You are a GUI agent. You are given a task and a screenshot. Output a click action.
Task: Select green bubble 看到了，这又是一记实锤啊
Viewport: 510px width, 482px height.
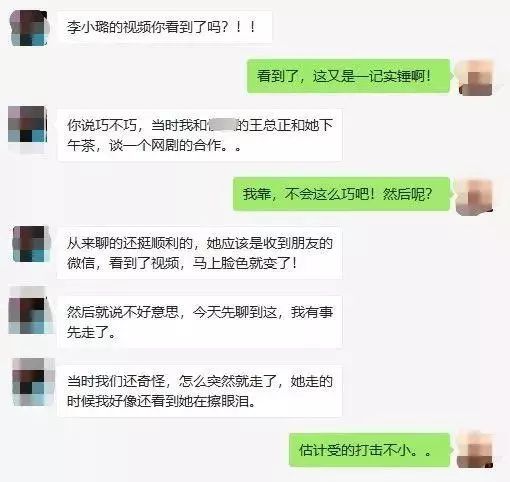pos(349,76)
